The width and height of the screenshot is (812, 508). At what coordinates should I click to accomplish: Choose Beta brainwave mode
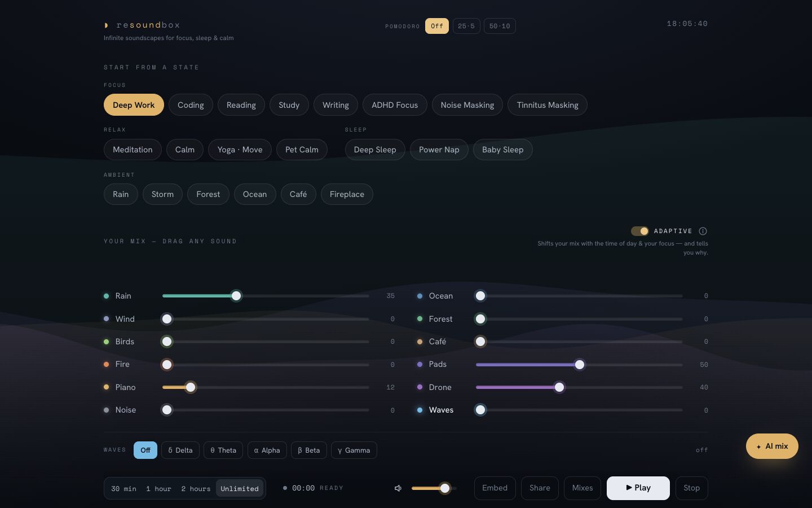tap(309, 450)
